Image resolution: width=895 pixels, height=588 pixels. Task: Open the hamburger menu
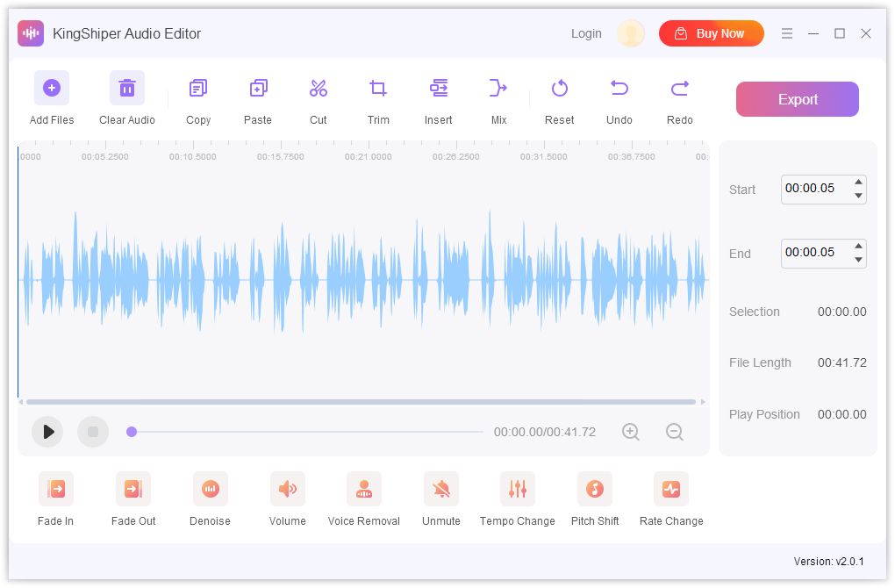(787, 33)
